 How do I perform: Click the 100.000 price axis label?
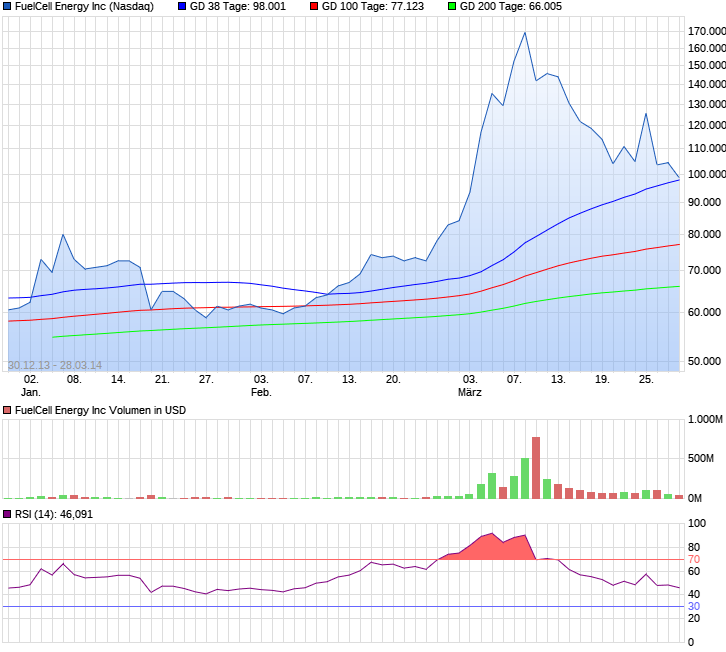coord(707,174)
